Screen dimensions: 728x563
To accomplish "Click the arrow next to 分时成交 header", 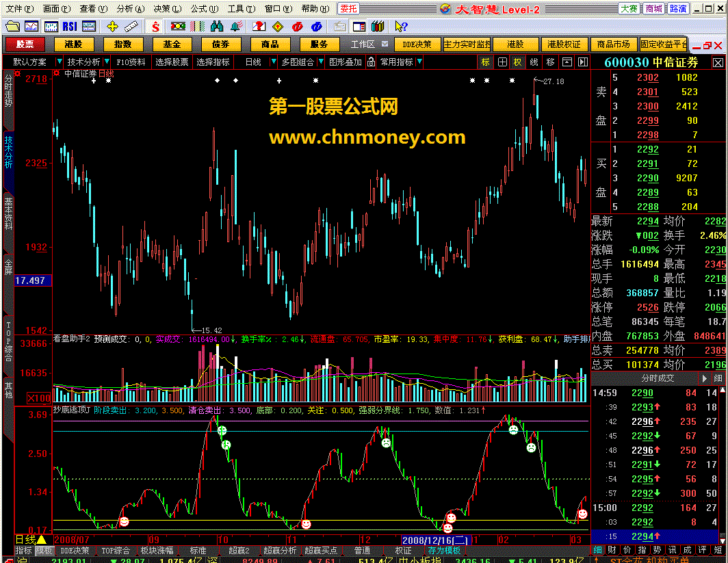I will pyautogui.click(x=704, y=378).
